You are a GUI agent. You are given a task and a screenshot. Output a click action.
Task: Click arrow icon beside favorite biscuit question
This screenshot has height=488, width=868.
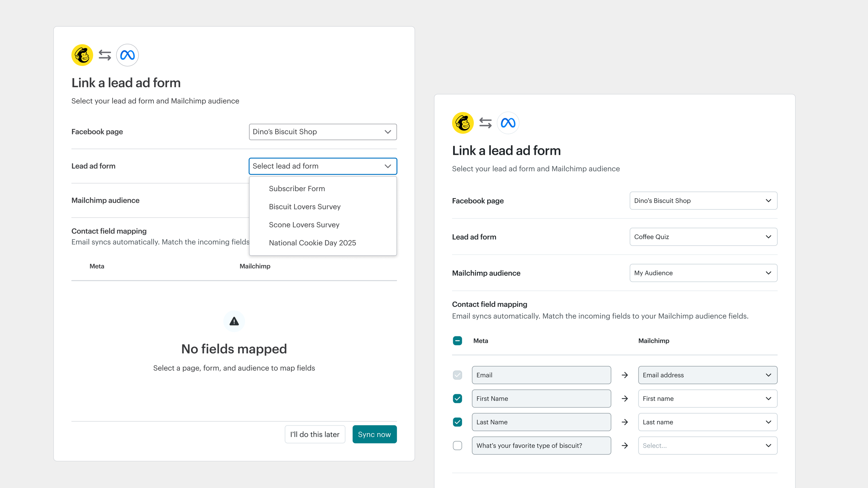click(x=625, y=446)
